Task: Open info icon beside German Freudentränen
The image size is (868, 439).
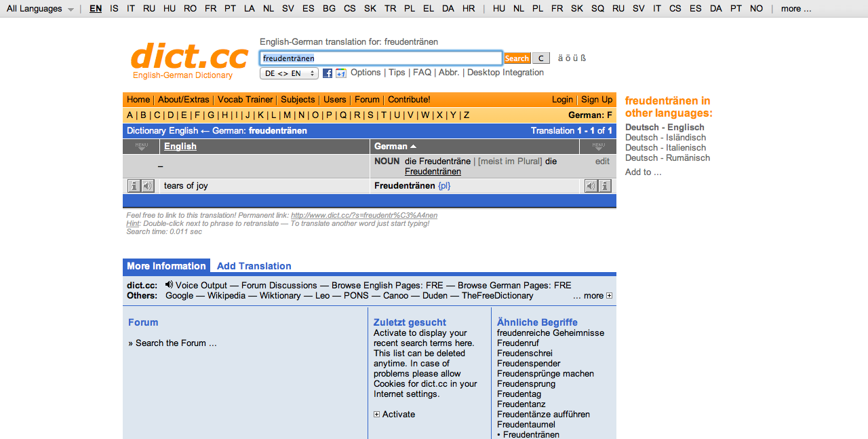Action: [605, 186]
